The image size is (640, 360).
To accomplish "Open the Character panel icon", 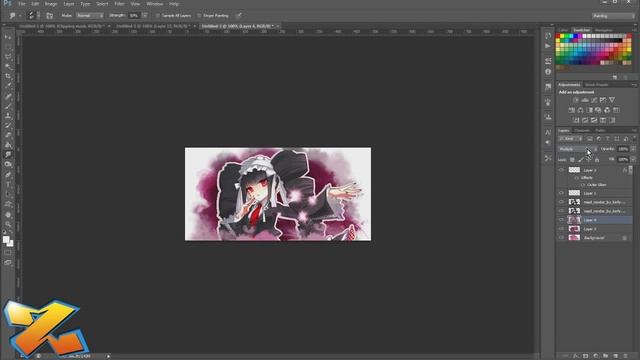I will pos(548,132).
